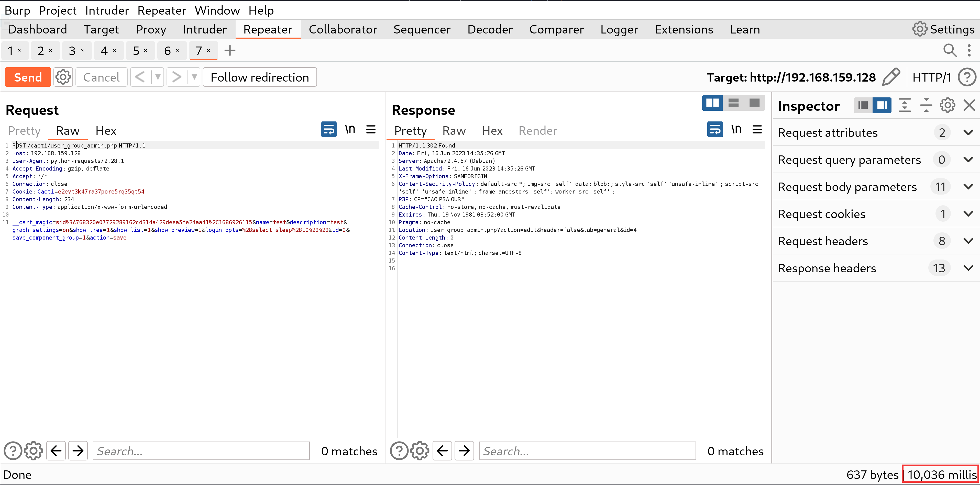The height and width of the screenshot is (485, 980).
Task: Click the orange Send button
Action: coord(28,77)
